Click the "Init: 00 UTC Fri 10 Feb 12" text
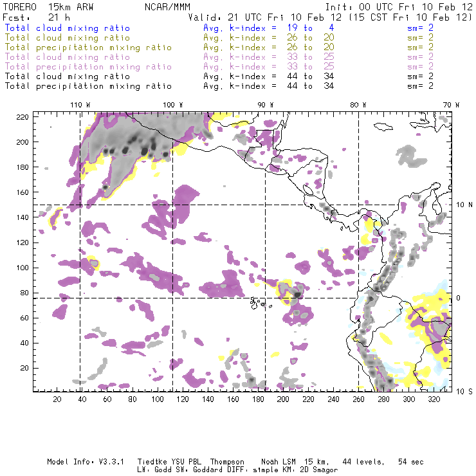 click(x=399, y=7)
